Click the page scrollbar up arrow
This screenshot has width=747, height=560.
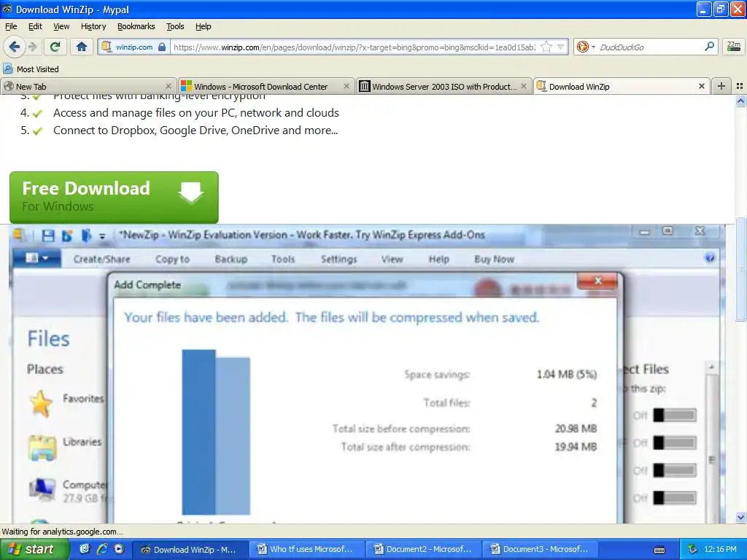740,101
